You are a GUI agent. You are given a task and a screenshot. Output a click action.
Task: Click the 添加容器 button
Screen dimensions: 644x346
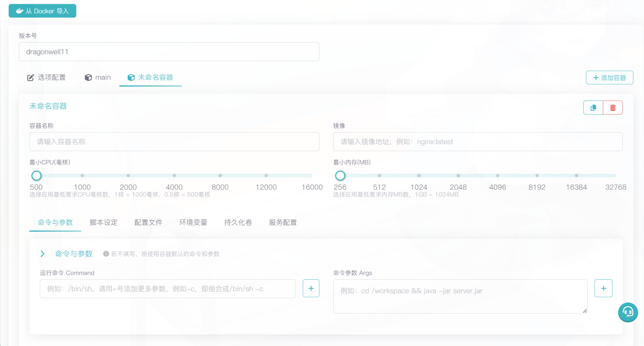point(610,78)
